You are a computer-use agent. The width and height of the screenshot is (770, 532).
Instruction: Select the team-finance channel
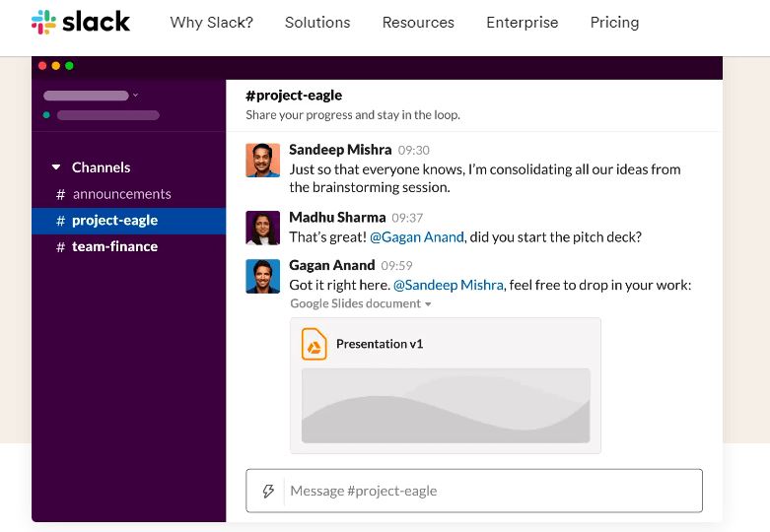click(114, 246)
